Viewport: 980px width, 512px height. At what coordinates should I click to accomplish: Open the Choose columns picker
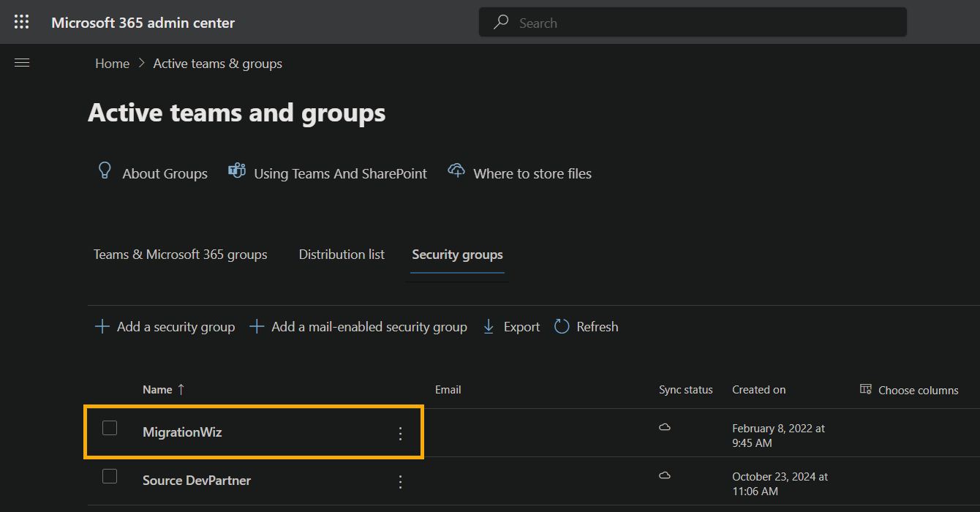[x=909, y=390]
